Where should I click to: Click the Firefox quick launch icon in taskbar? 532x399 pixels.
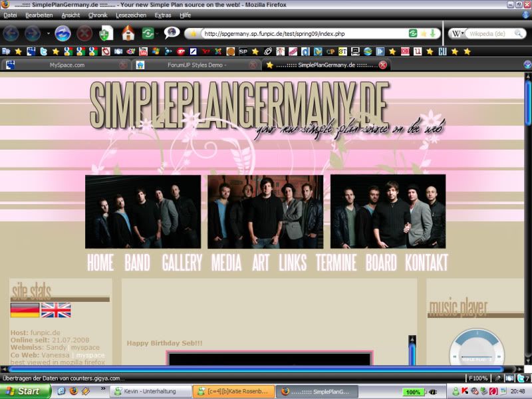[74, 391]
